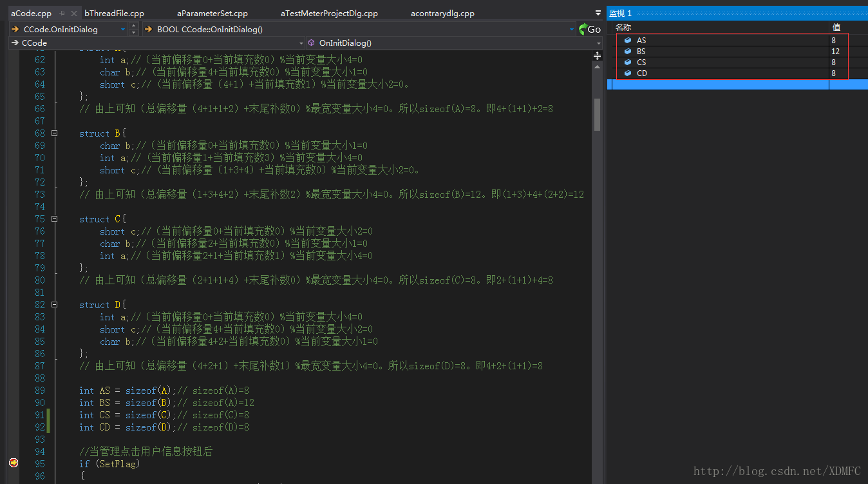The height and width of the screenshot is (484, 868).
Task: Click the value 8 in the AS row
Action: pos(833,41)
